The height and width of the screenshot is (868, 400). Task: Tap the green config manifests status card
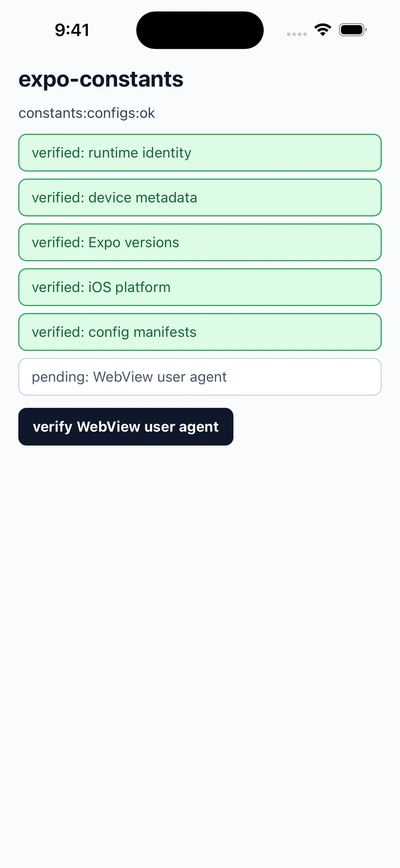click(x=200, y=332)
